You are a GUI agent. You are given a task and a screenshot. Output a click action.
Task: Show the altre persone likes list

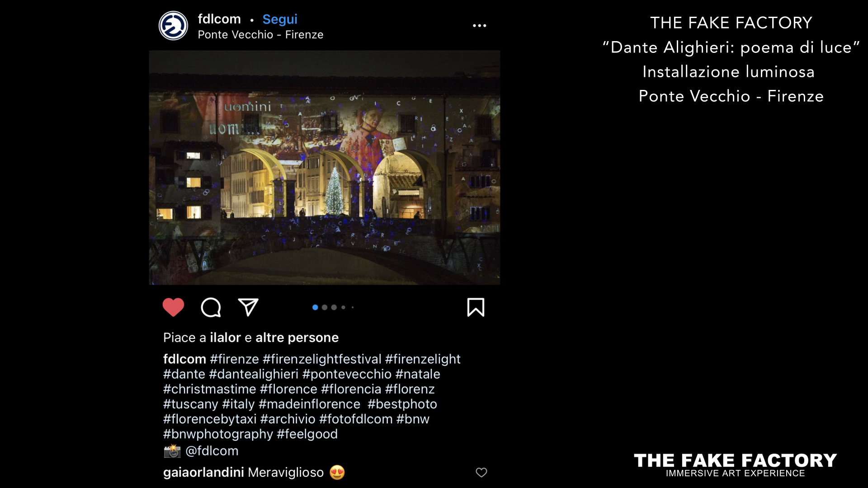[x=297, y=338]
